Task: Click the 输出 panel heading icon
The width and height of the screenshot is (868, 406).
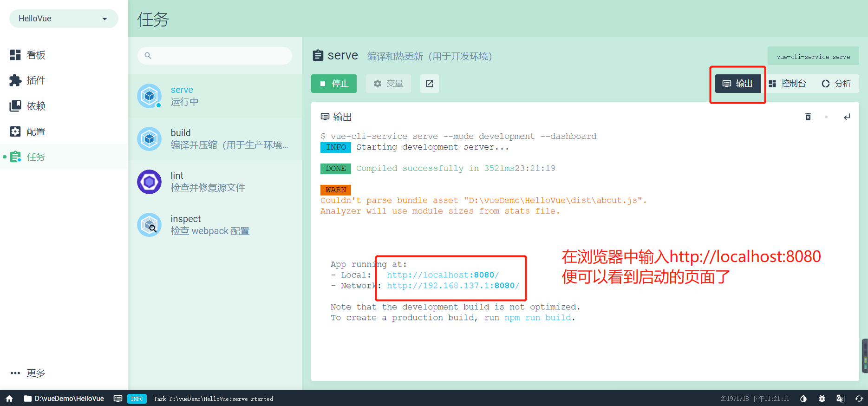Action: [x=325, y=117]
